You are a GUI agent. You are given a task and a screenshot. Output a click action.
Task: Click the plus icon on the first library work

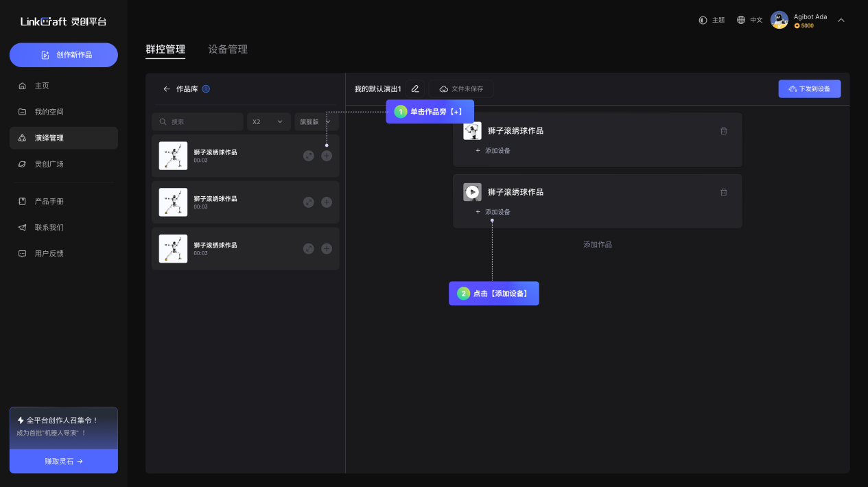pos(327,156)
